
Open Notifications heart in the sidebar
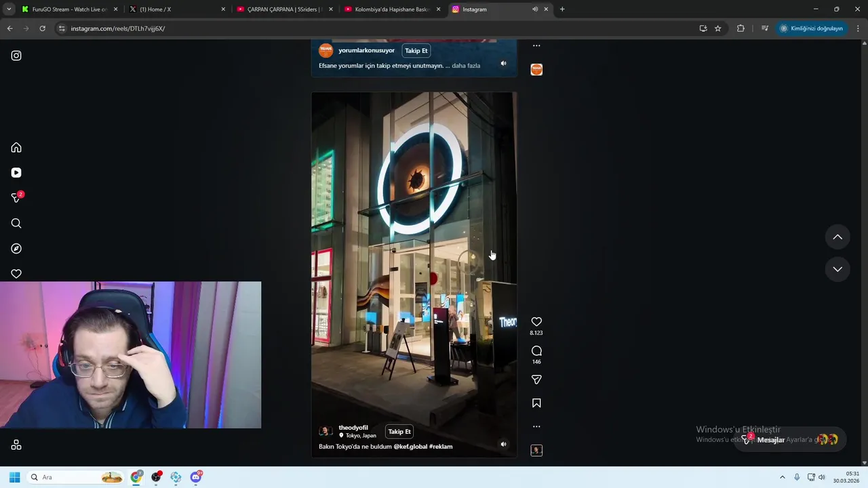point(16,274)
